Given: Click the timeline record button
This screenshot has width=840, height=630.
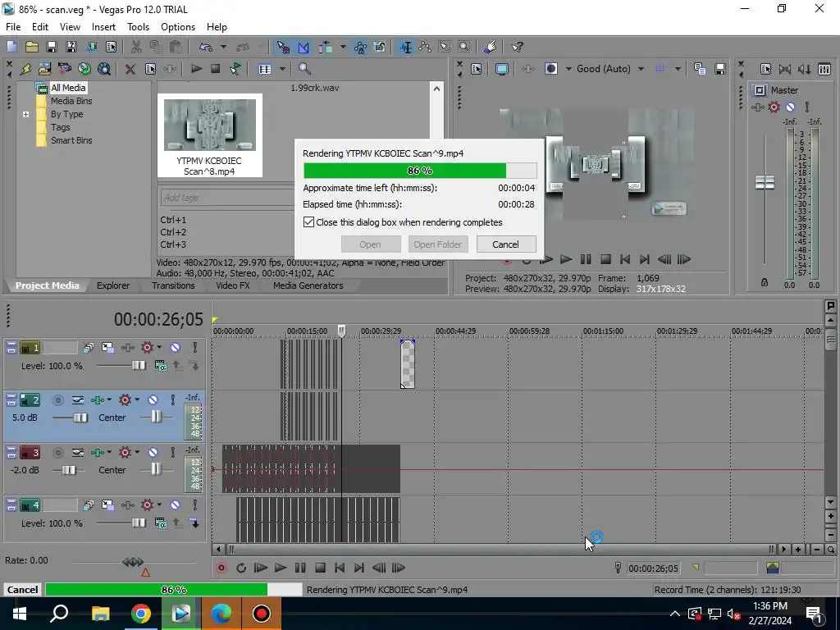Looking at the screenshot, I should click(221, 568).
